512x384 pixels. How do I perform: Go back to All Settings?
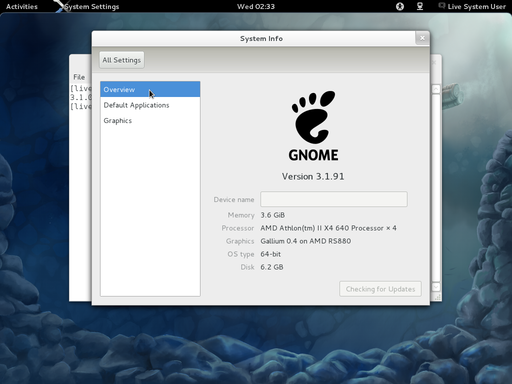pos(122,60)
